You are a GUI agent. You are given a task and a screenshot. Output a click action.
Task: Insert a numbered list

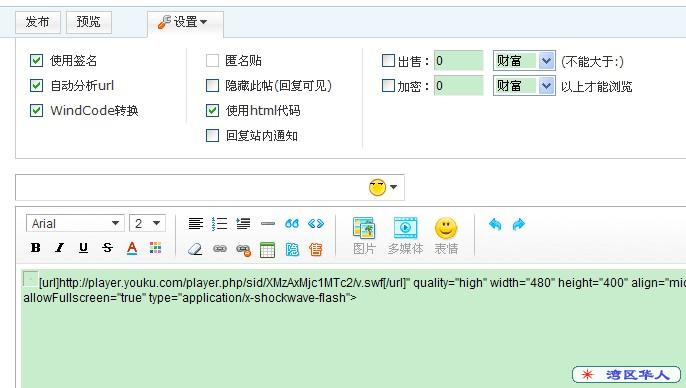[220, 224]
